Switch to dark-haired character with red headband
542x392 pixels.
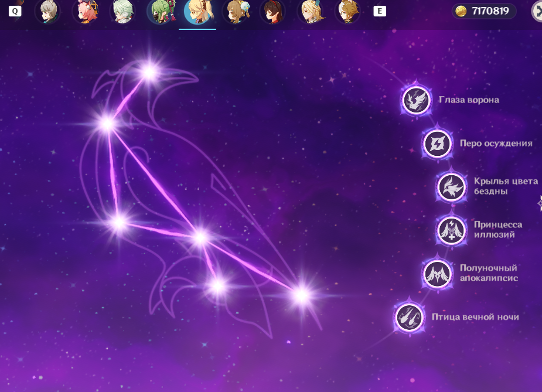(x=272, y=12)
